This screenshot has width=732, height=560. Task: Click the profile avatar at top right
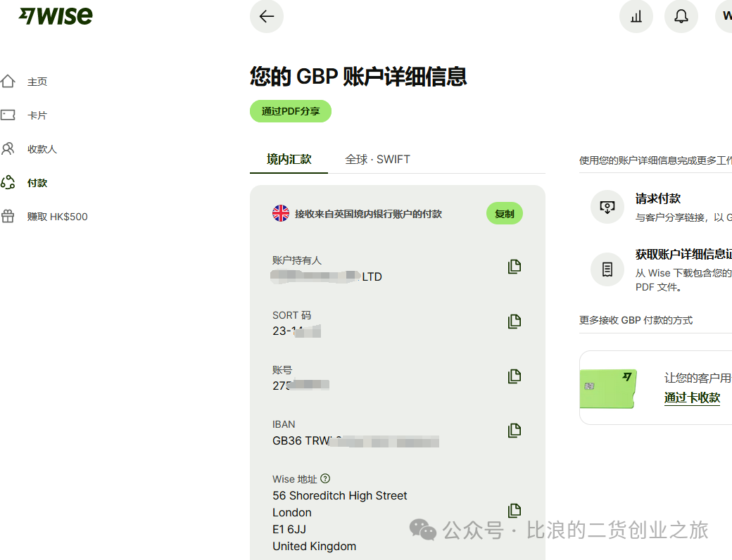pos(724,16)
